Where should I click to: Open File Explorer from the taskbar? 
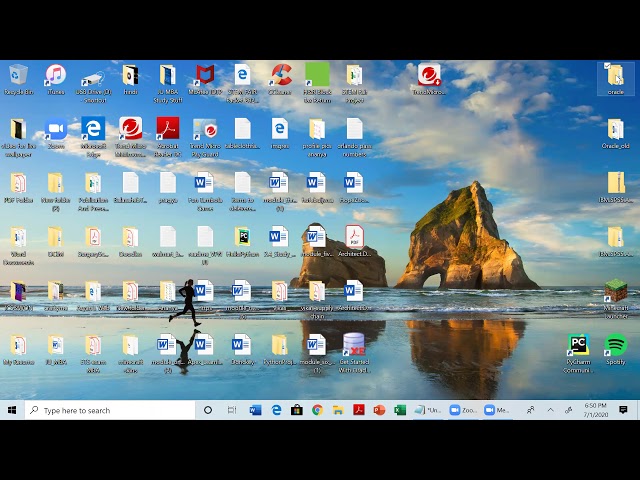[x=338, y=410]
